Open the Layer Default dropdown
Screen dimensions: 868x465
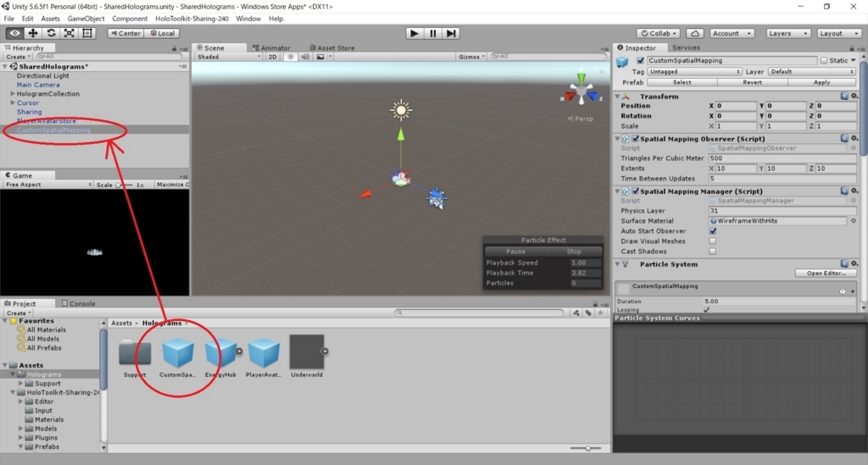(x=811, y=71)
